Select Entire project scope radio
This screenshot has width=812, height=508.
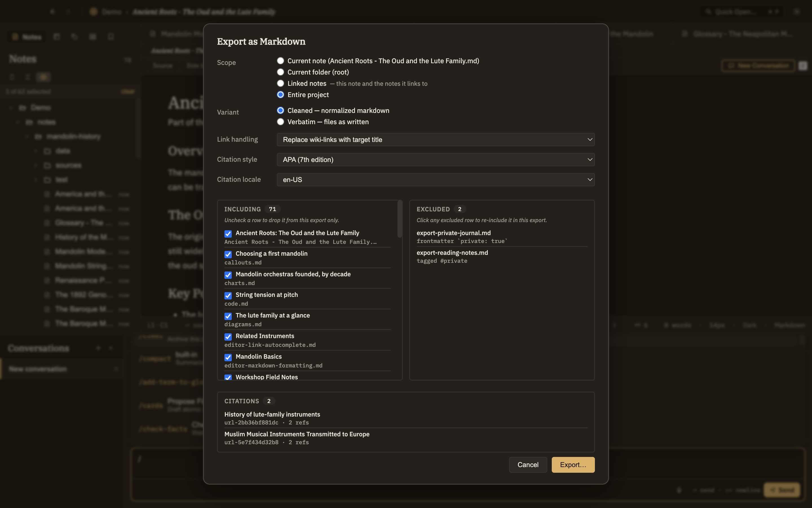click(281, 95)
